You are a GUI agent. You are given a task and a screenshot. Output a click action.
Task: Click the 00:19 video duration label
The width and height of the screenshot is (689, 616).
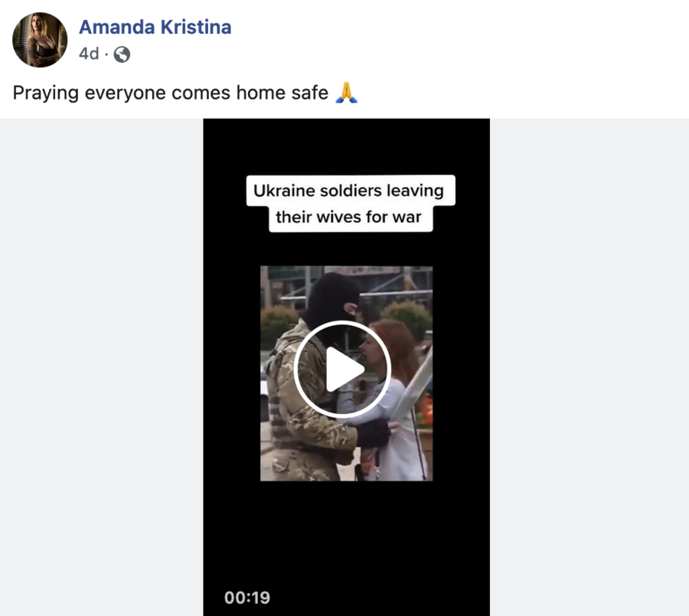pyautogui.click(x=247, y=598)
